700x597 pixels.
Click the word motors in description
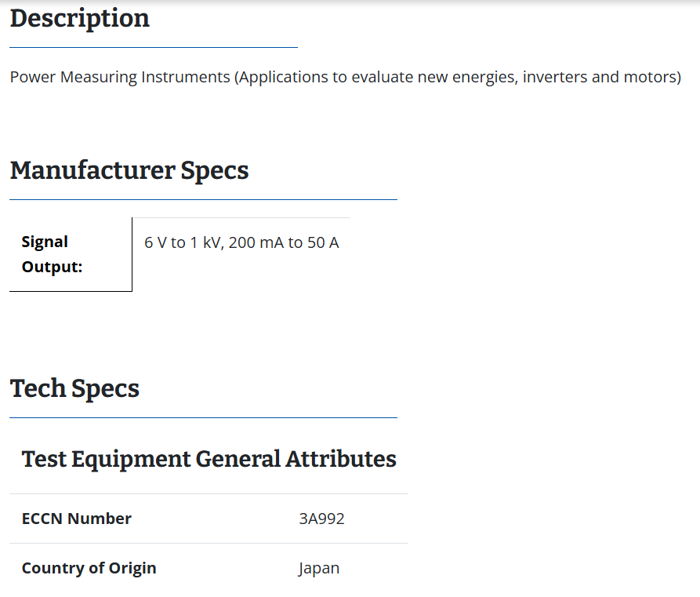(x=650, y=78)
